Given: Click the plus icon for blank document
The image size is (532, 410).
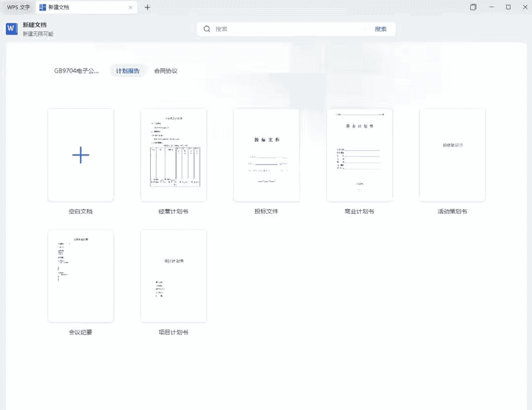Looking at the screenshot, I should click(x=81, y=155).
